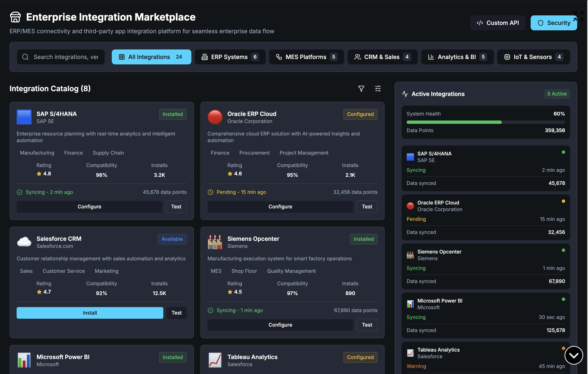Click the SAP S/4HANA blue square logo in catalog
588x374 pixels.
(x=24, y=117)
